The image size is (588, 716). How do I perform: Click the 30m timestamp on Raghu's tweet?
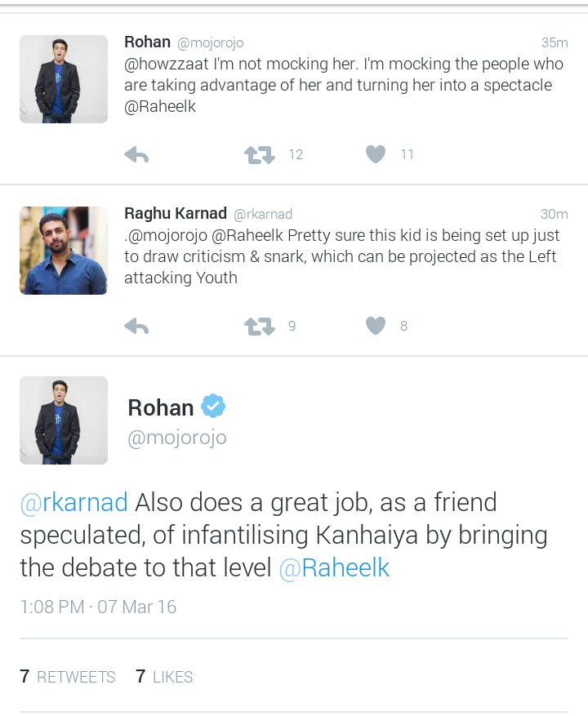pyautogui.click(x=554, y=214)
